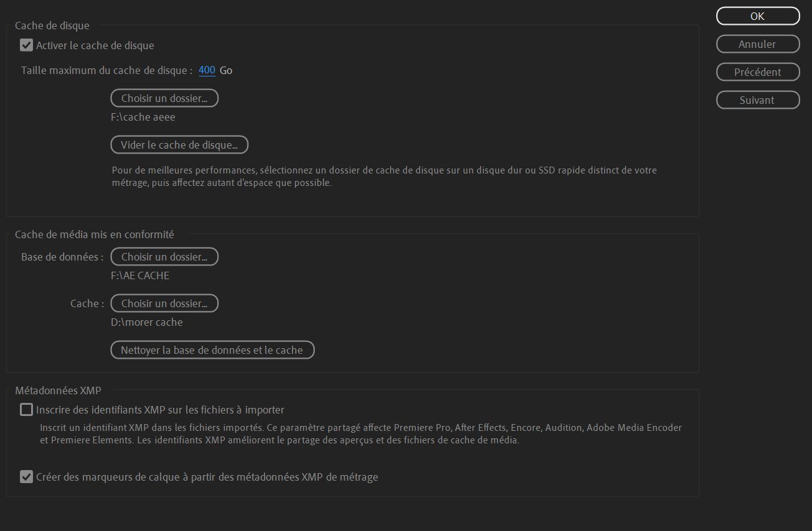Cancel the dialog with Annuler
812x531 pixels.
[758, 44]
